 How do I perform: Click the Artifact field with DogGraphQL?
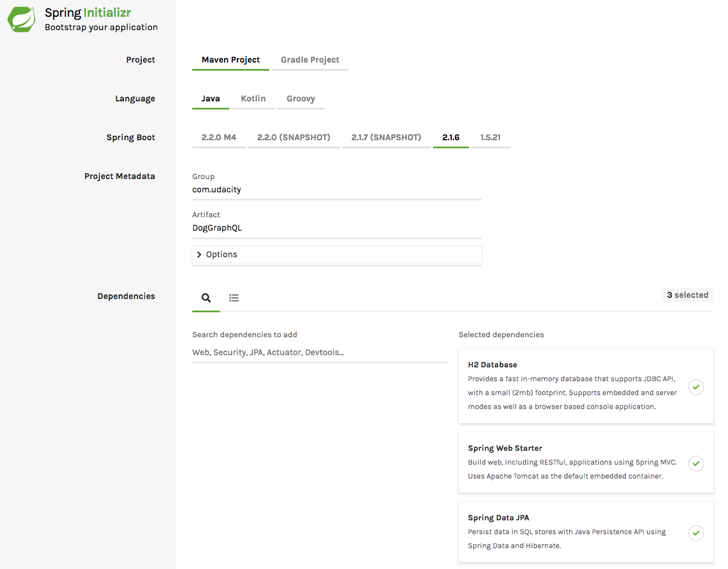[336, 228]
